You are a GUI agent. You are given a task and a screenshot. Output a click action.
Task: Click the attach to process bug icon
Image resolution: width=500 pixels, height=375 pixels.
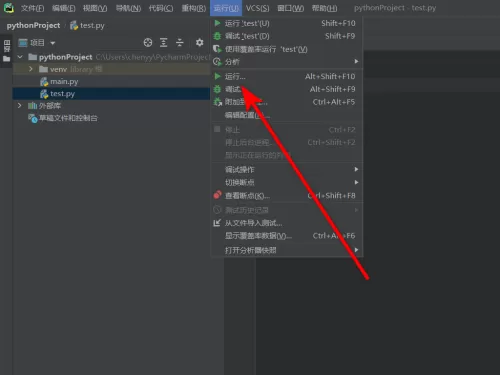click(x=217, y=102)
